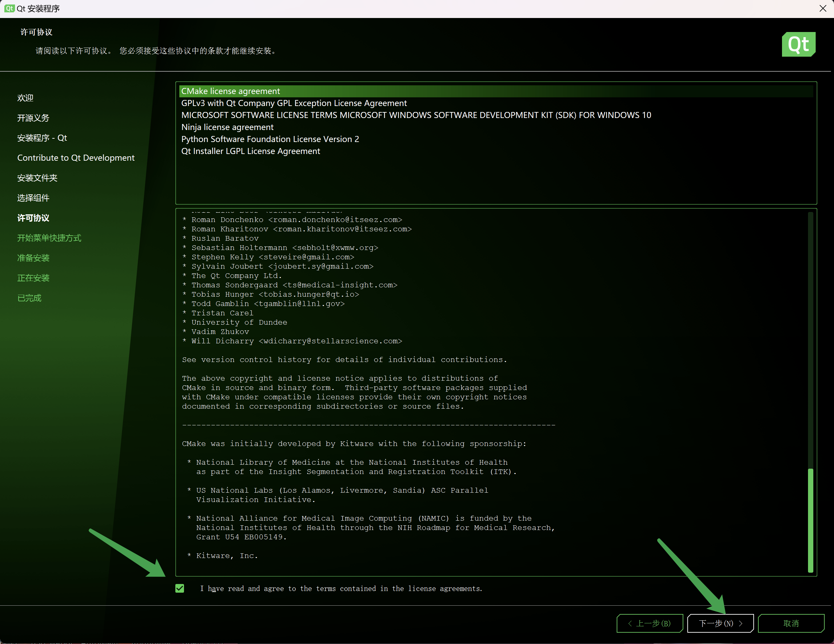
Task: Click 正在安装 step in sidebar
Action: point(33,278)
